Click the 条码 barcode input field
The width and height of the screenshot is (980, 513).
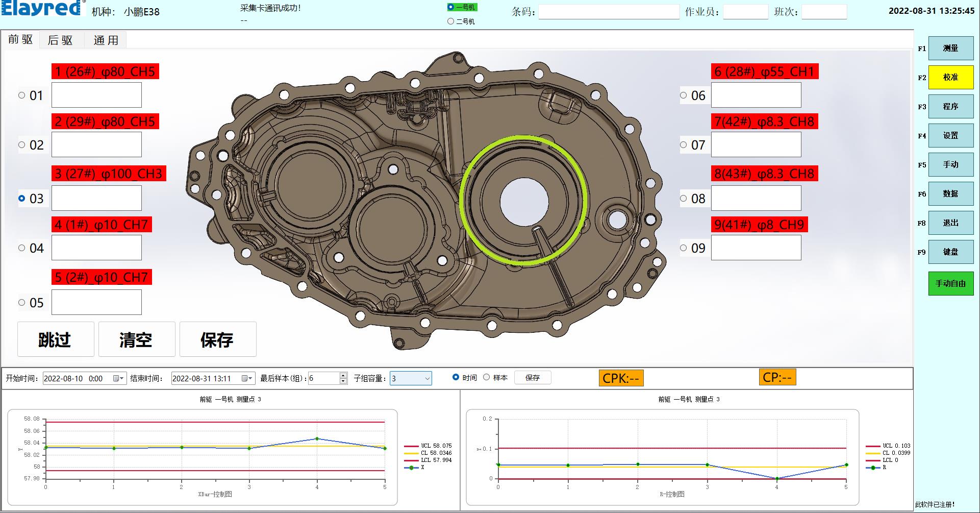[609, 12]
